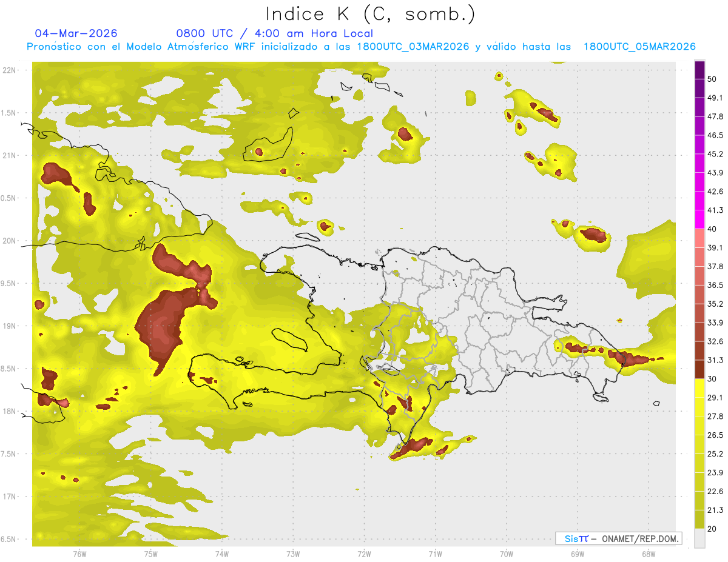The height and width of the screenshot is (562, 728).
Task: Select the brown colorbar segment between 30 and 31.3
Action: pos(699,369)
